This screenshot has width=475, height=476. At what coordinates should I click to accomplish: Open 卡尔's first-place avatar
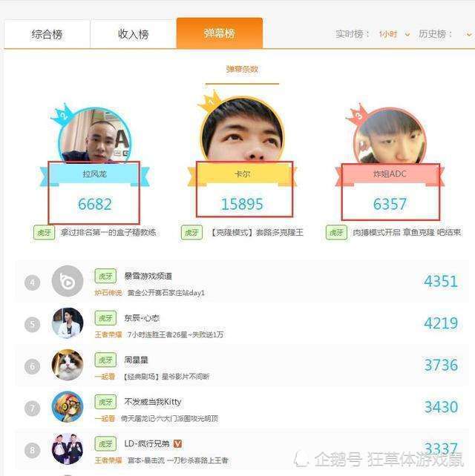[x=242, y=130]
